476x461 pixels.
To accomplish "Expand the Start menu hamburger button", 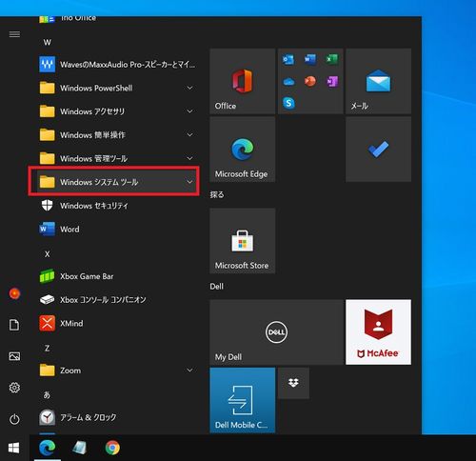I will [x=14, y=34].
